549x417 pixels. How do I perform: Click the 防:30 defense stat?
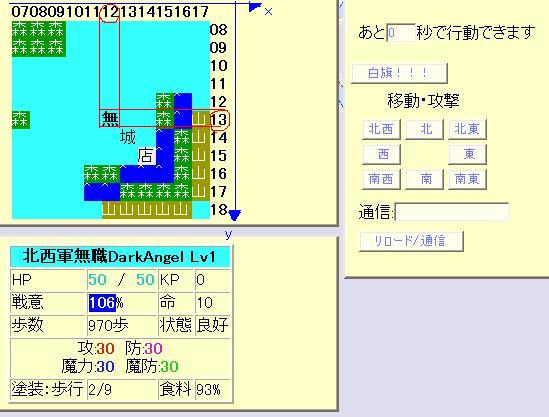pyautogui.click(x=144, y=348)
